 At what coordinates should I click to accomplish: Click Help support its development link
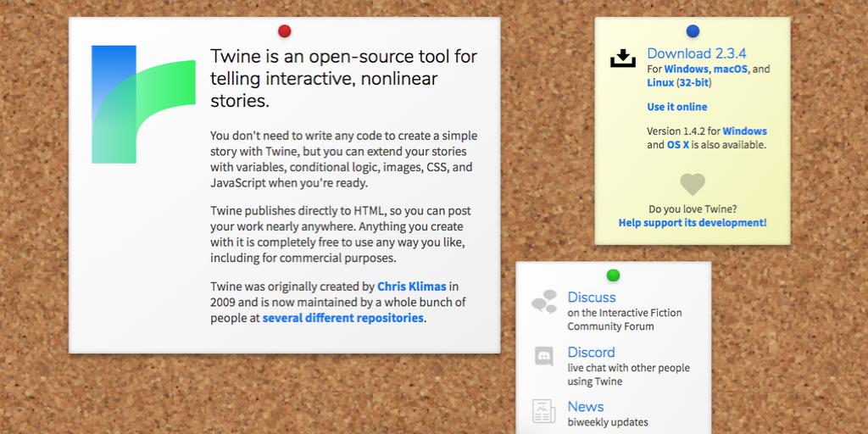click(693, 223)
